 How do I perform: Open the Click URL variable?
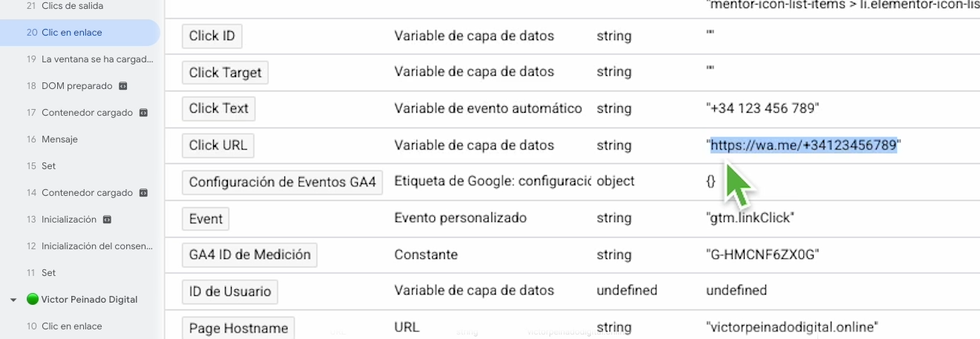pos(218,145)
